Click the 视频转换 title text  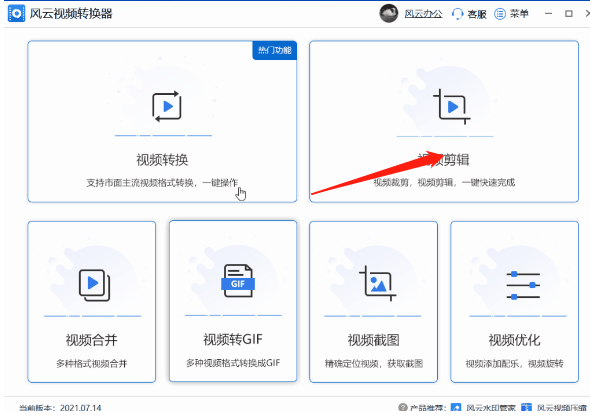click(162, 160)
